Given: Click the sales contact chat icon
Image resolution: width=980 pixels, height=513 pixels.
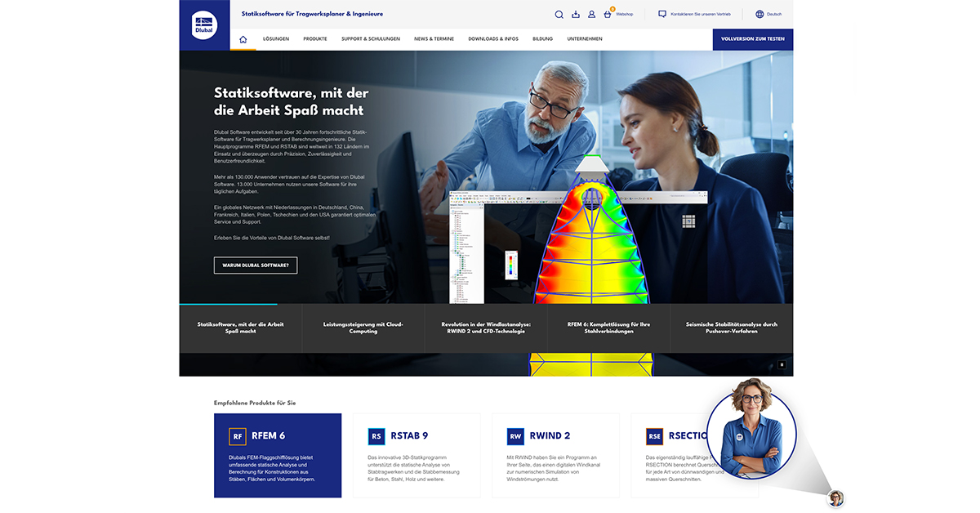Looking at the screenshot, I should [x=662, y=14].
